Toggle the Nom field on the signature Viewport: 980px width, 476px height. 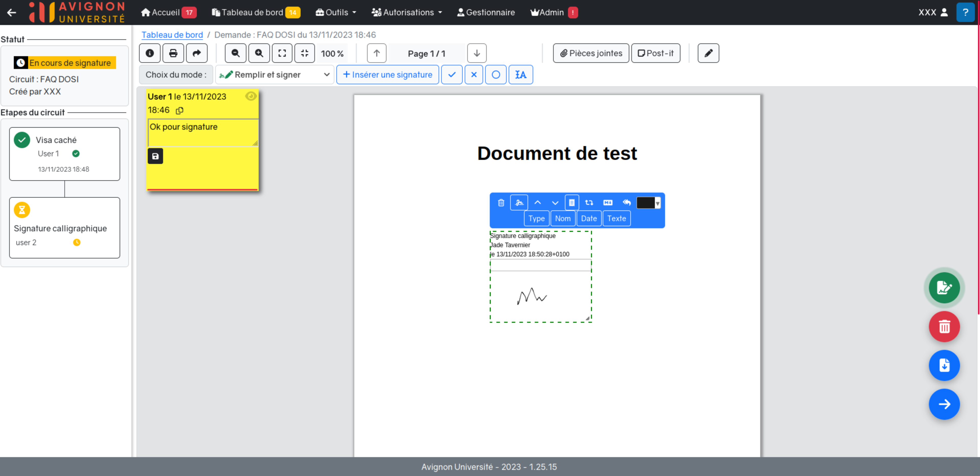(562, 219)
